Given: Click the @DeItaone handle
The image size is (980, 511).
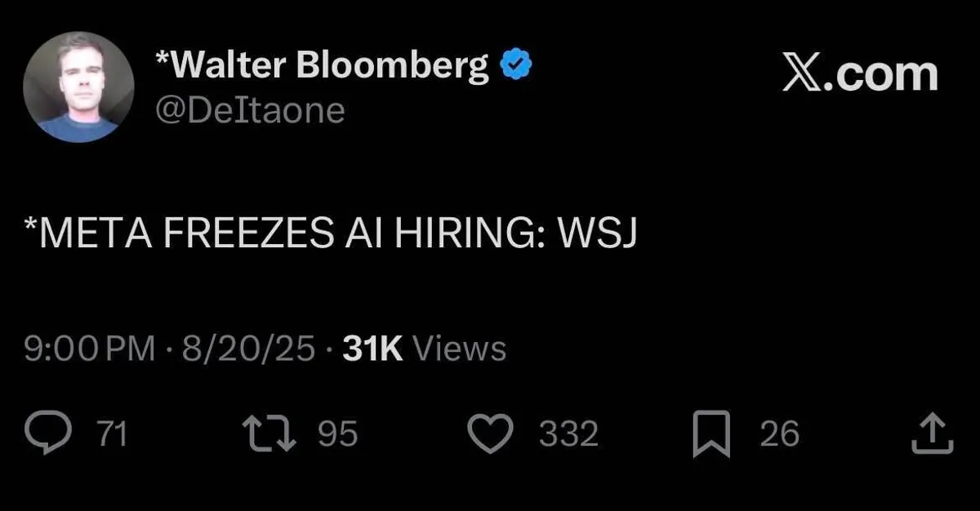Looking at the screenshot, I should click(249, 111).
